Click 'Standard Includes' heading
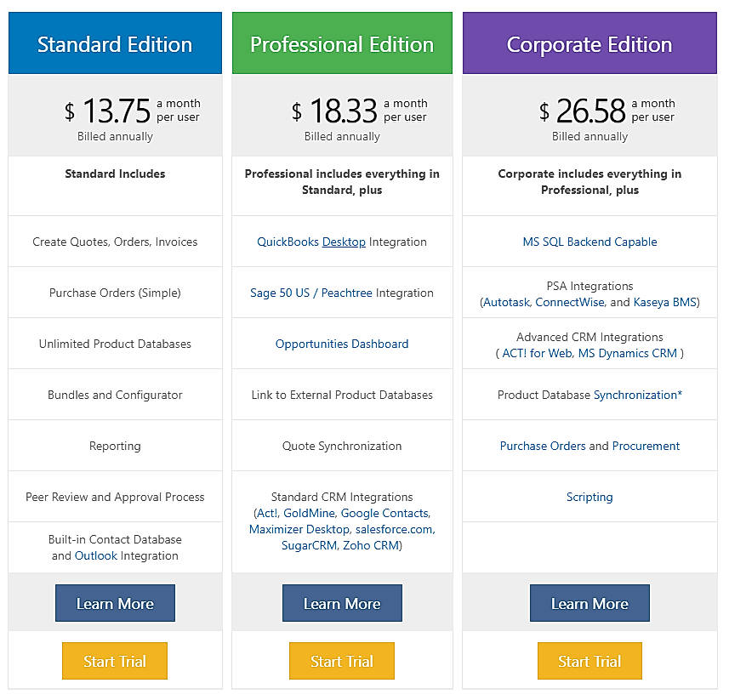The width and height of the screenshot is (729, 700). [115, 174]
